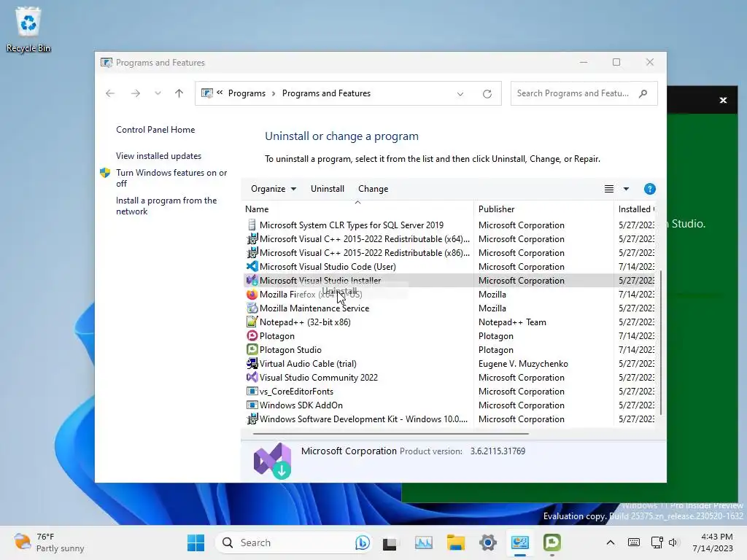Close the green window behind Programs and Features

coord(723,100)
